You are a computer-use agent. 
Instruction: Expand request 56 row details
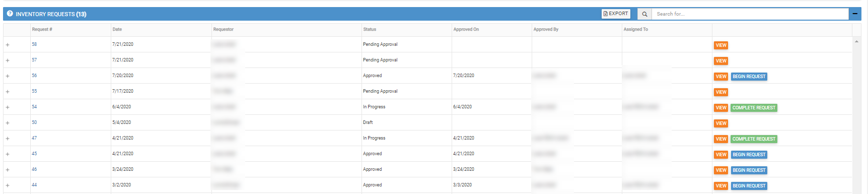click(8, 76)
